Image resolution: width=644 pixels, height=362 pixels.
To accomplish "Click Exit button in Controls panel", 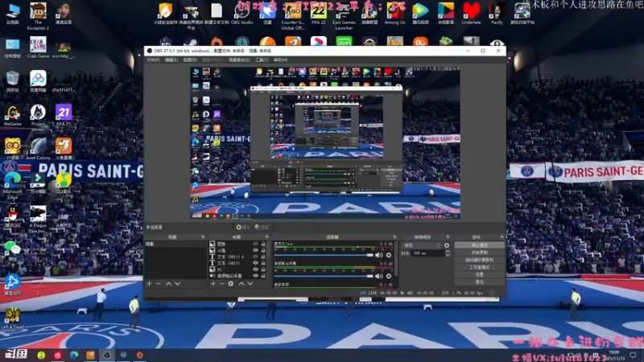I will click(x=479, y=282).
